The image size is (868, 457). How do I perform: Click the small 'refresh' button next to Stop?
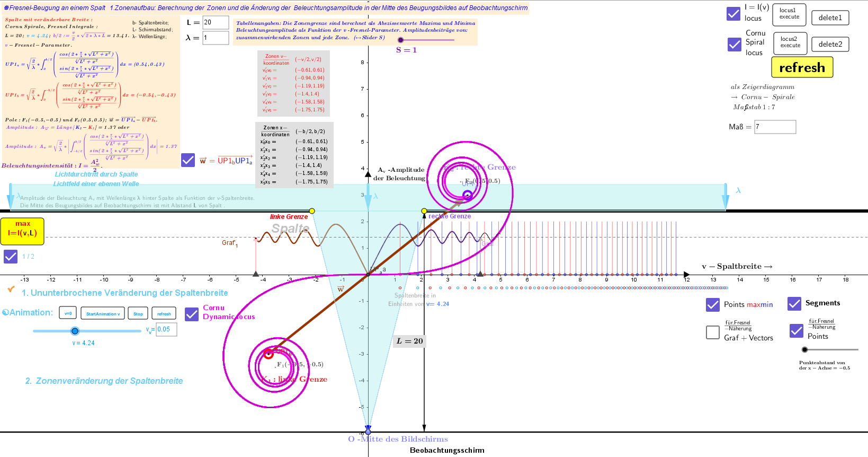(164, 313)
